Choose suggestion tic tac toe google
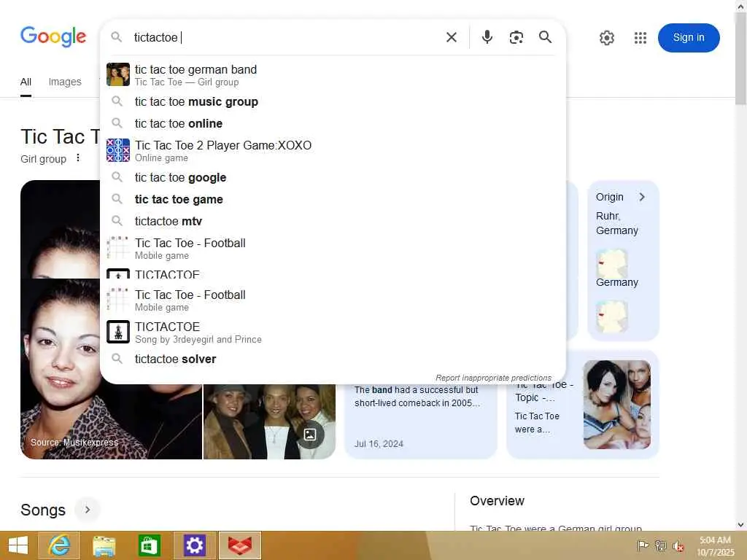This screenshot has width=747, height=560. click(x=333, y=177)
